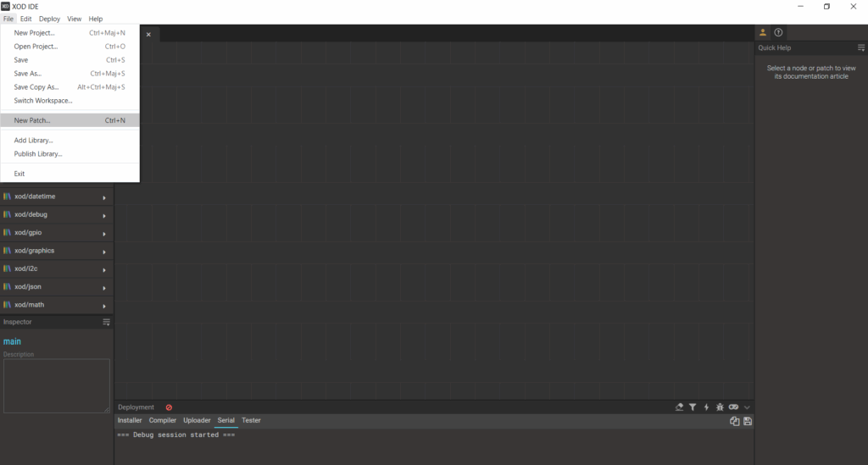Click the xod/i2c library books icon
Screen dimensions: 868x465
tap(7, 268)
